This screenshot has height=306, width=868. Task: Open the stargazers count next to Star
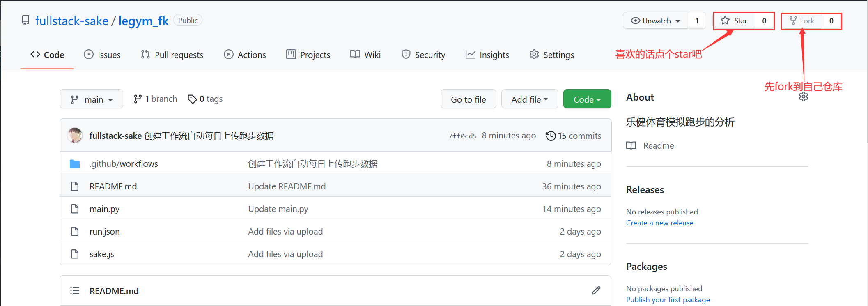[764, 21]
